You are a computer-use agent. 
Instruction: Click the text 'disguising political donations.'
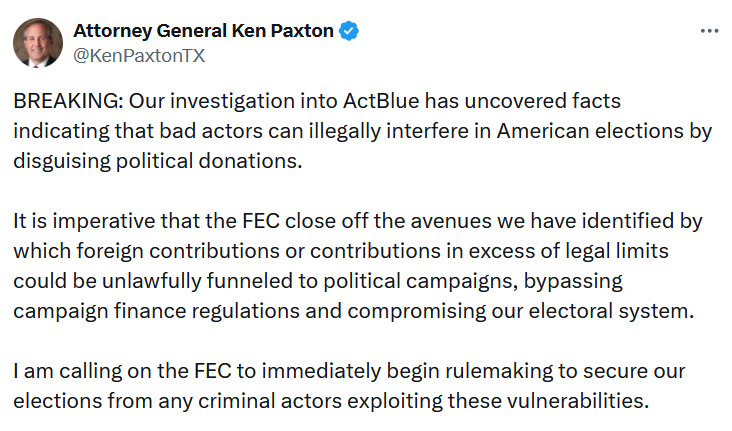click(x=158, y=161)
